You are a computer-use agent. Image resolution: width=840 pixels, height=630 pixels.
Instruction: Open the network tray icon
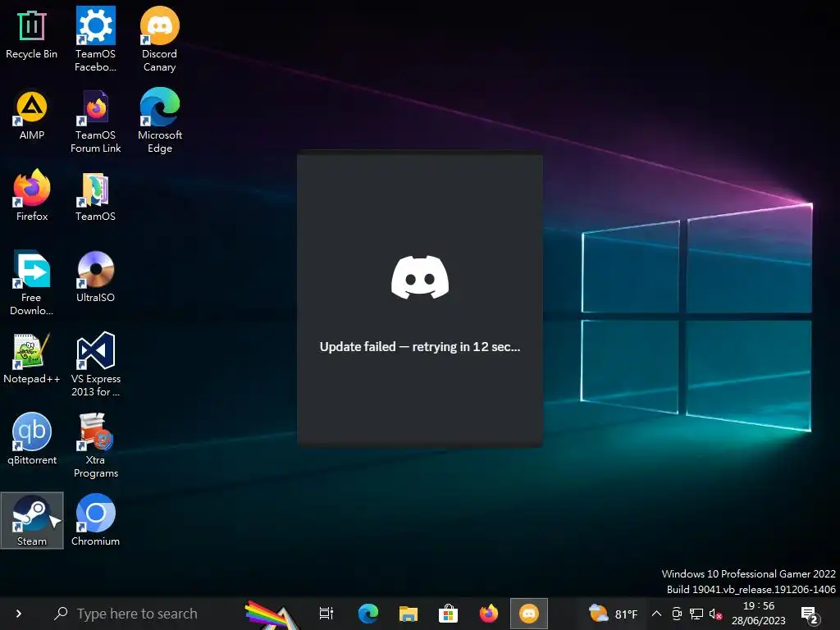click(x=696, y=614)
